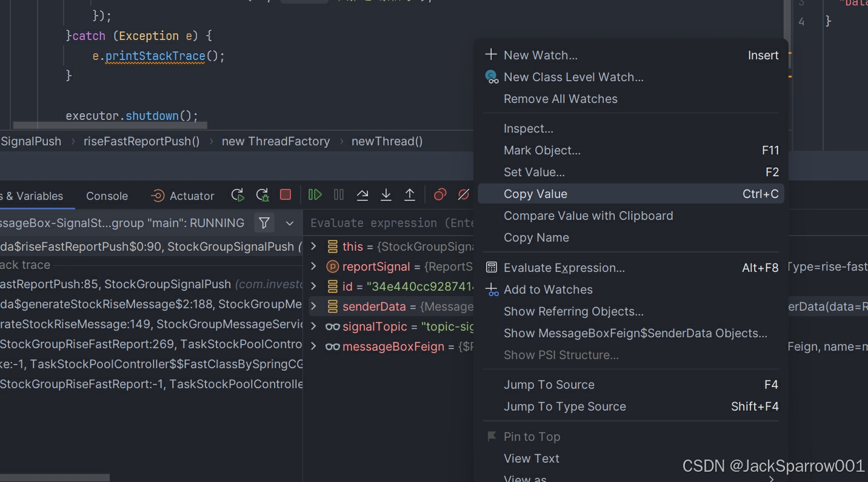
Task: Expand the reportSignal variable entry
Action: point(313,266)
